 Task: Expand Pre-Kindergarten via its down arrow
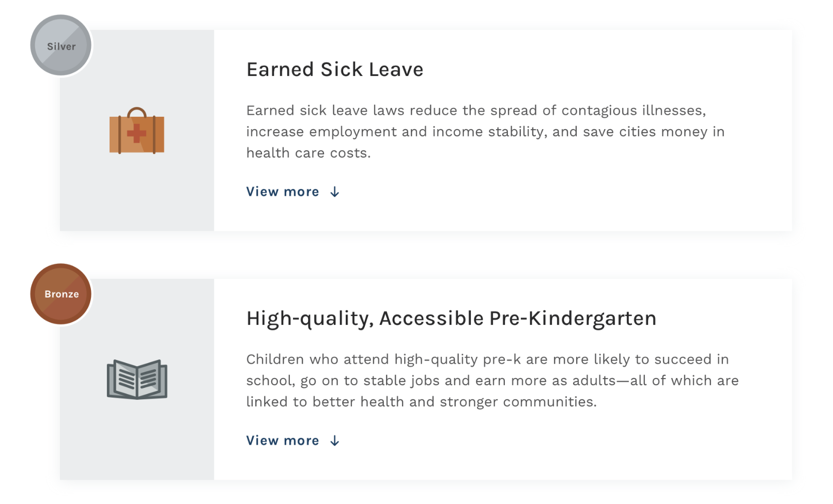[335, 440]
